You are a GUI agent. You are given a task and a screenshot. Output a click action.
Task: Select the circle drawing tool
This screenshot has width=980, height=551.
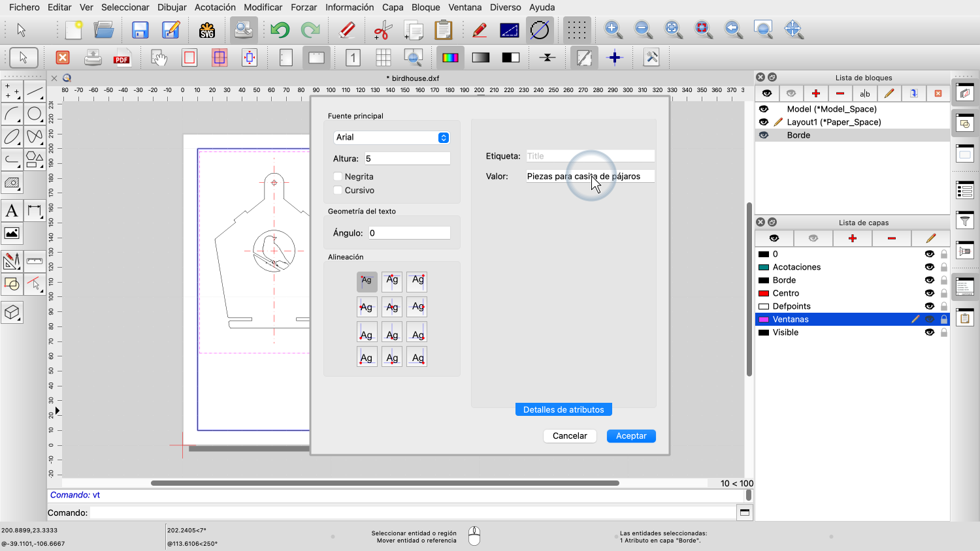pyautogui.click(x=35, y=114)
